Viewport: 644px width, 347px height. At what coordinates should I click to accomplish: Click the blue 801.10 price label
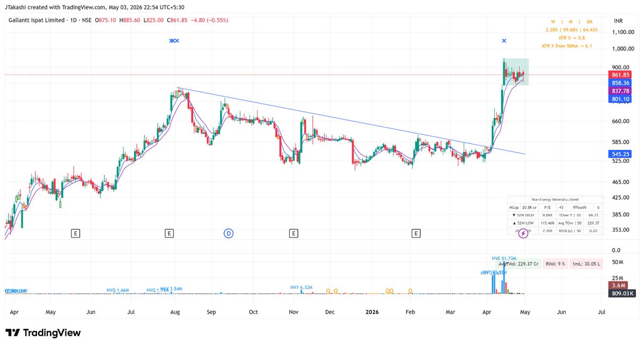[x=620, y=99]
